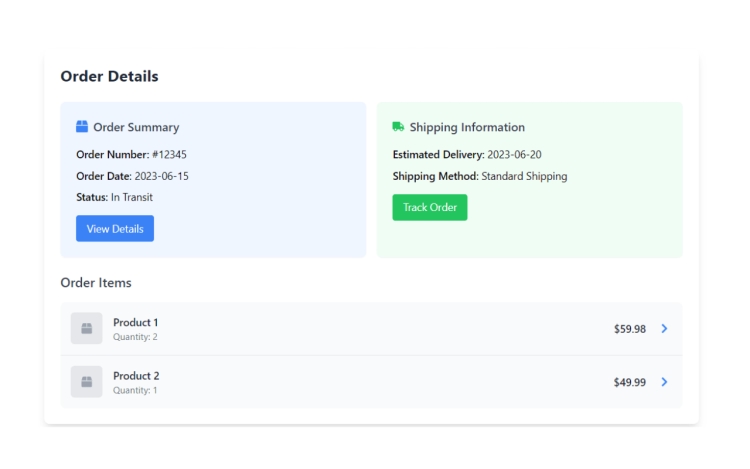The width and height of the screenshot is (750, 469).
Task: Click the green truck icon beside Shipping Information
Action: pyautogui.click(x=398, y=127)
